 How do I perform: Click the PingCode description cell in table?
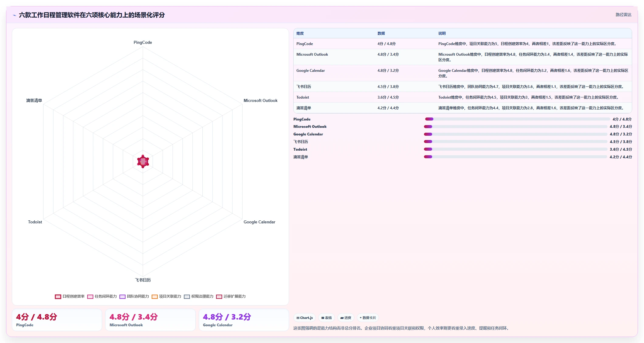point(527,44)
